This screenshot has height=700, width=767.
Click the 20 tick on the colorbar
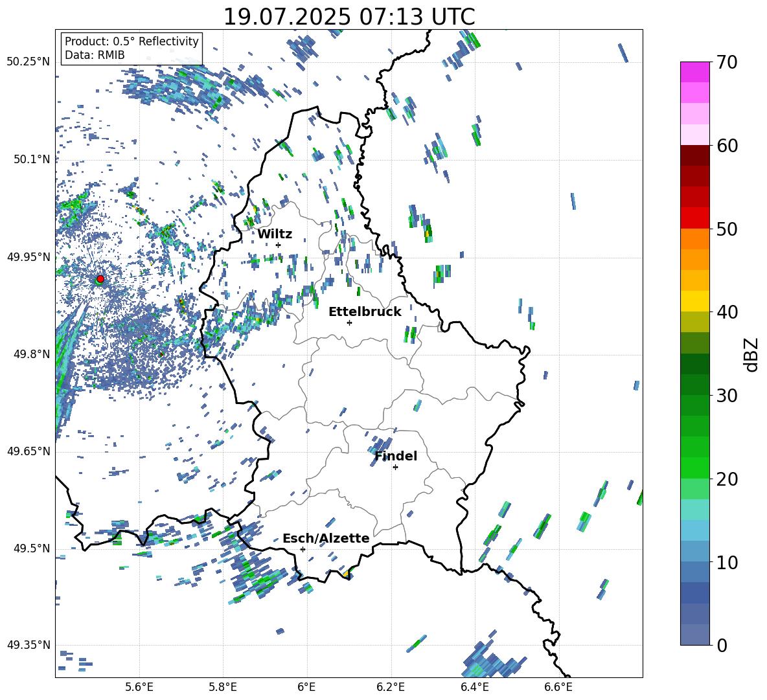727,479
